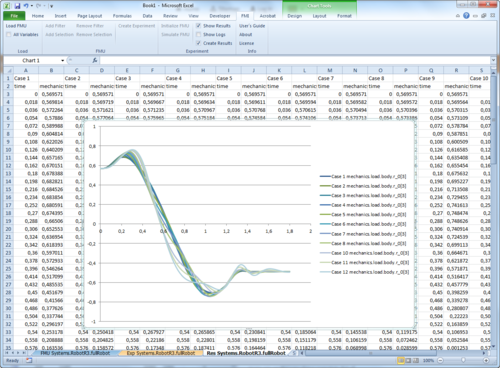This screenshot has height=368, width=500.
Task: Select row 10 header
Action: point(8,150)
